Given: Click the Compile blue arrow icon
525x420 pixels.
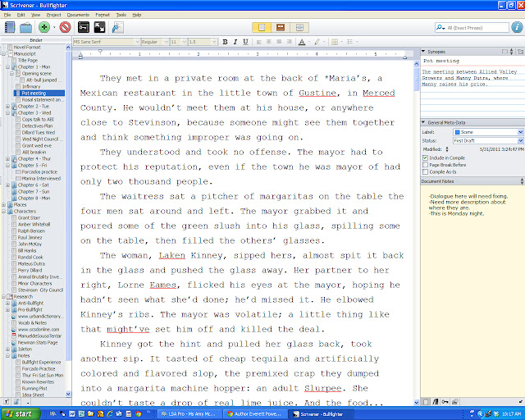Looking at the screenshot, I should coord(117,27).
